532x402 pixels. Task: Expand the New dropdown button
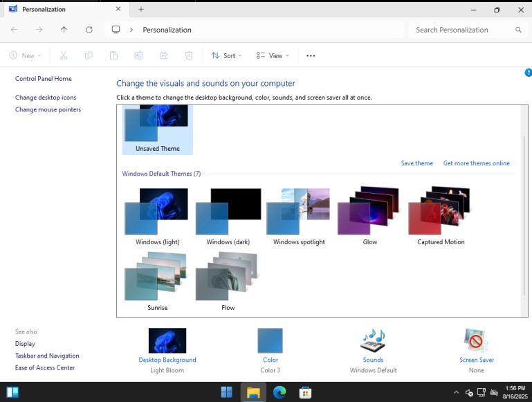(x=25, y=55)
